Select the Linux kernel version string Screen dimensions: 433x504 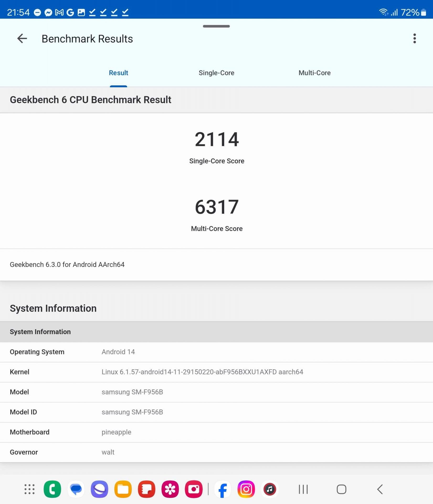tap(202, 372)
